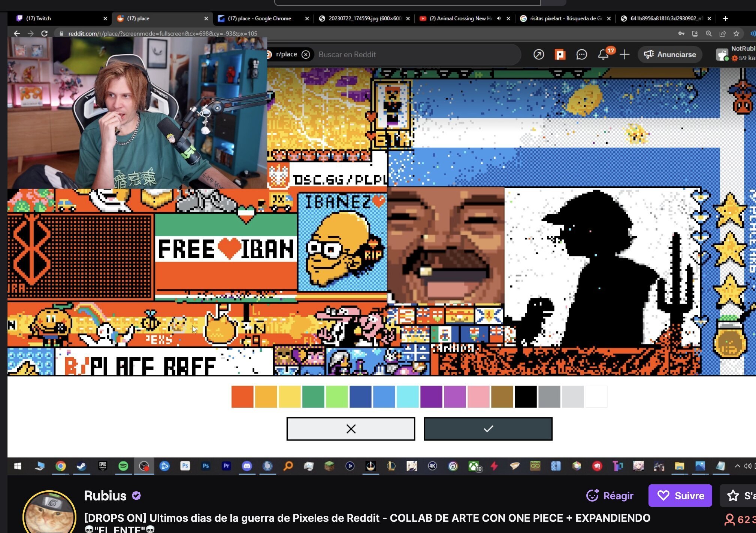Viewport: 756px width, 533px height.
Task: Cancel pixel placement with the X button
Action: pyautogui.click(x=351, y=429)
